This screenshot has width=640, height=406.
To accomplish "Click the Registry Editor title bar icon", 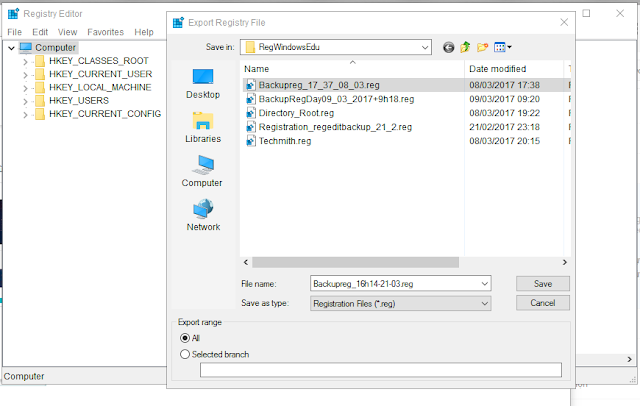I will [x=13, y=13].
